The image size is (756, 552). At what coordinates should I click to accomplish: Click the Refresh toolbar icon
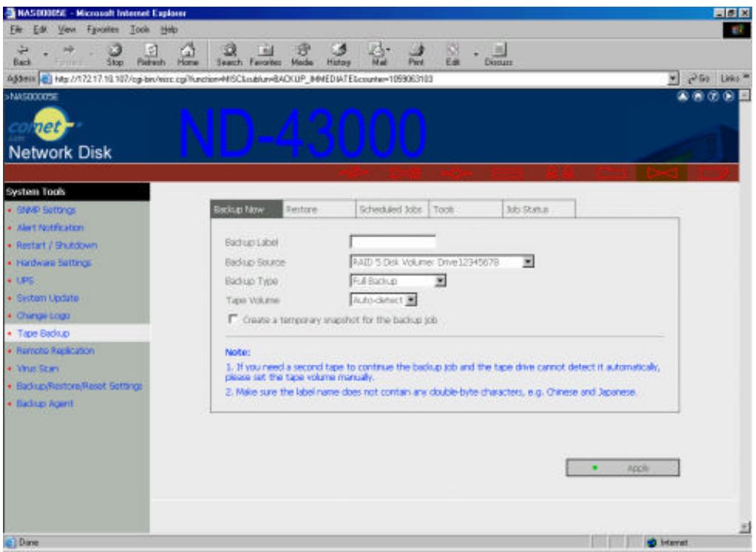151,50
